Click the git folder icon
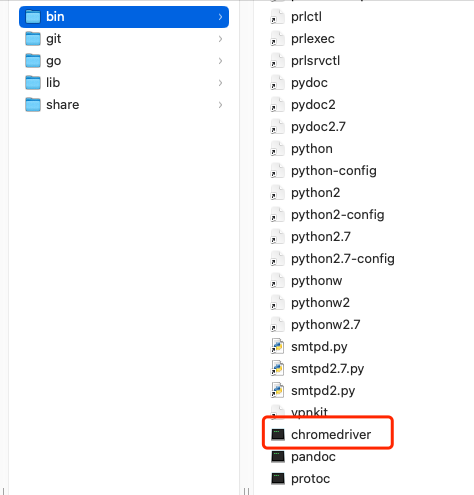 click(33, 39)
